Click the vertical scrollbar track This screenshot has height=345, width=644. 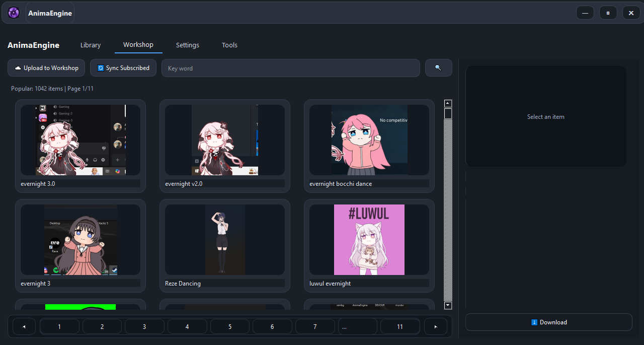pyautogui.click(x=448, y=212)
